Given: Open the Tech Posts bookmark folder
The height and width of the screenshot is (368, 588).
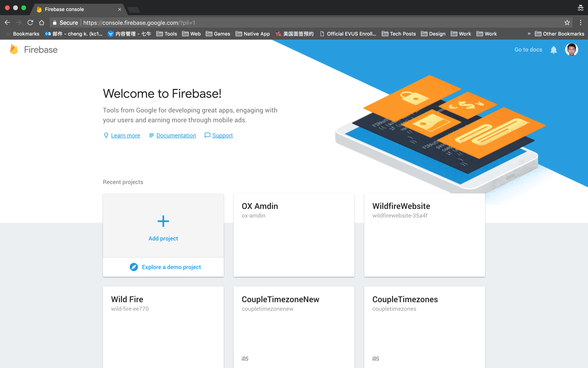Looking at the screenshot, I should click(x=399, y=34).
